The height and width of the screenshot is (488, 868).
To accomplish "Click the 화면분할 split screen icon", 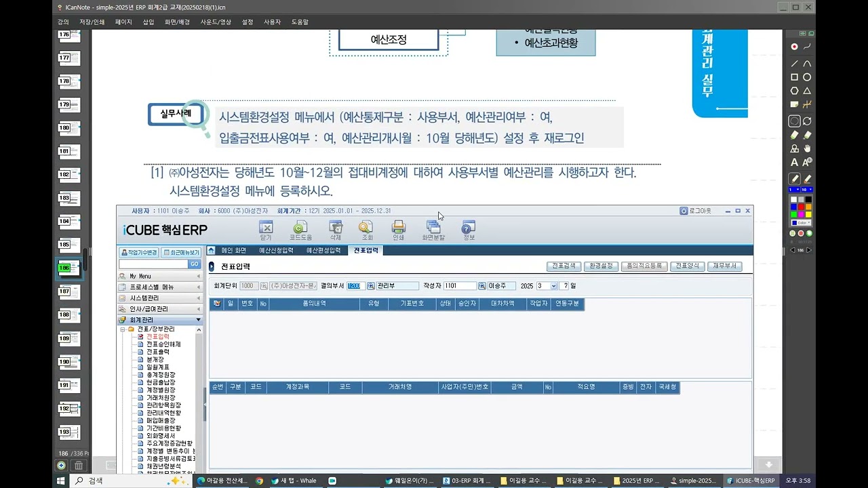I will click(x=433, y=230).
